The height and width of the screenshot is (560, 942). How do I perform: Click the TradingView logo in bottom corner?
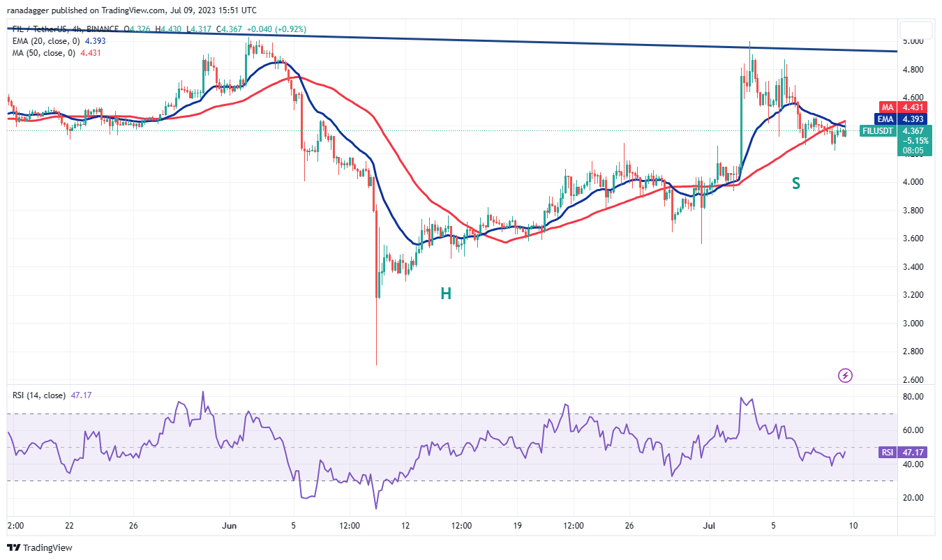(40, 547)
